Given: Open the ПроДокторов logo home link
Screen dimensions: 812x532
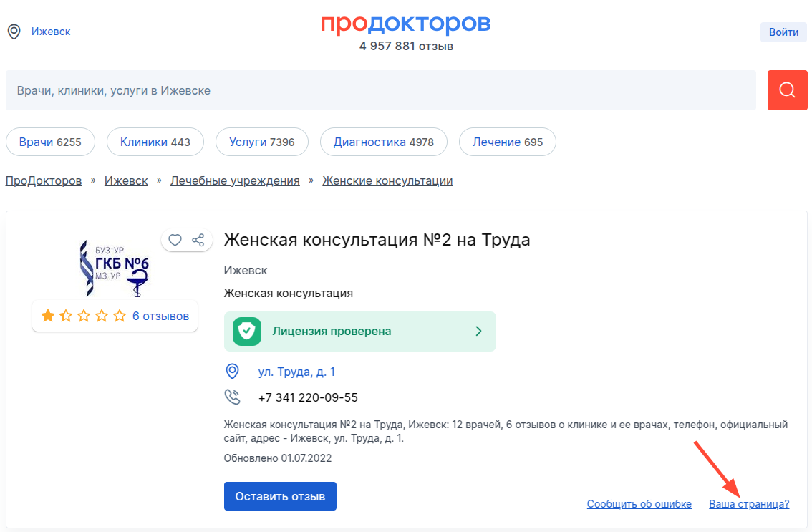Looking at the screenshot, I should [405, 24].
